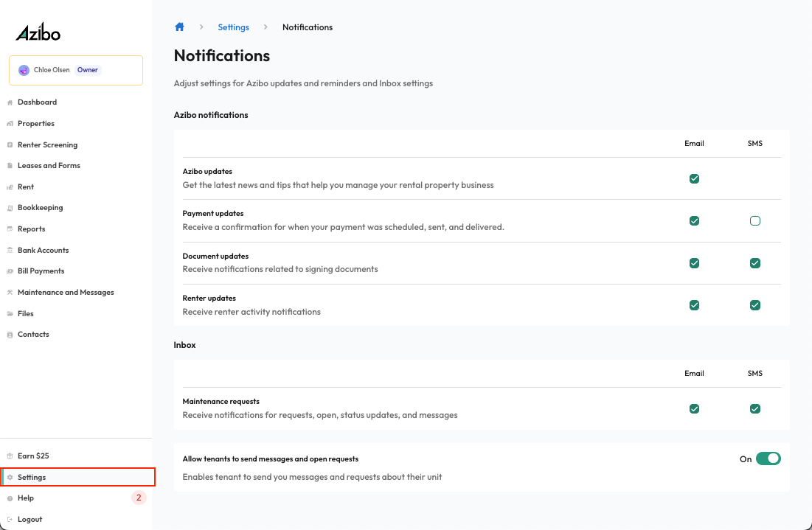Screen dimensions: 812x530
Task: Click the Bookkeeping icon in the sidebar
Action: pyautogui.click(x=10, y=208)
